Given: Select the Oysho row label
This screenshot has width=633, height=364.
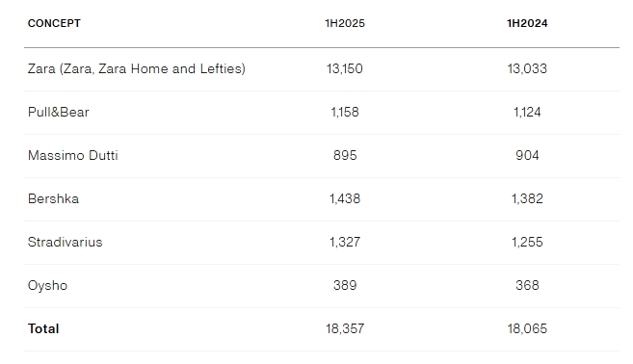Looking at the screenshot, I should tap(47, 286).
